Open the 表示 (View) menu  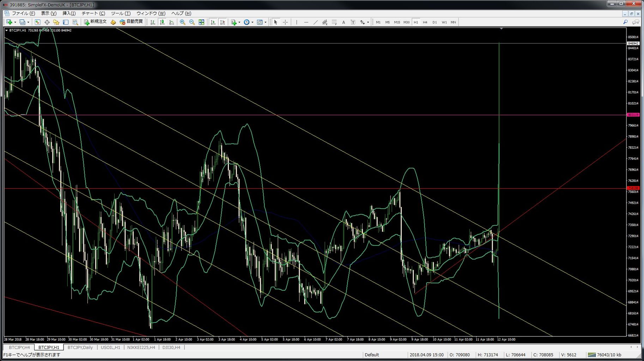pos(49,13)
